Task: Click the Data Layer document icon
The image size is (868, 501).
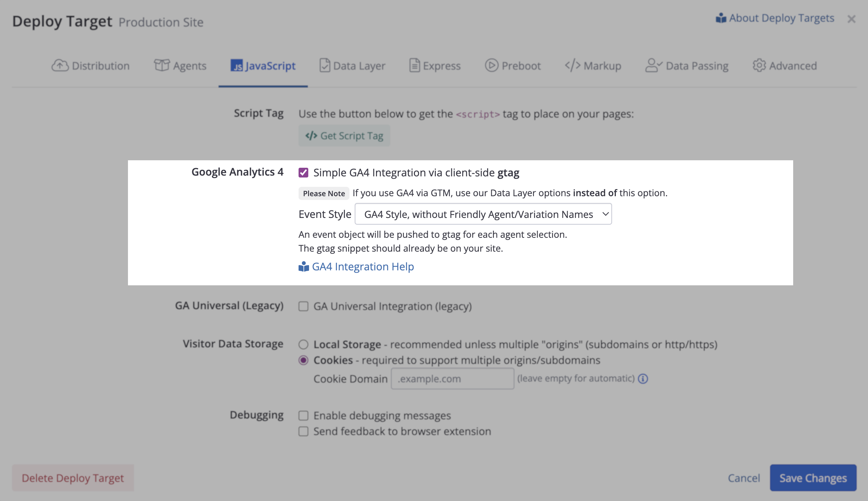Action: pos(324,66)
